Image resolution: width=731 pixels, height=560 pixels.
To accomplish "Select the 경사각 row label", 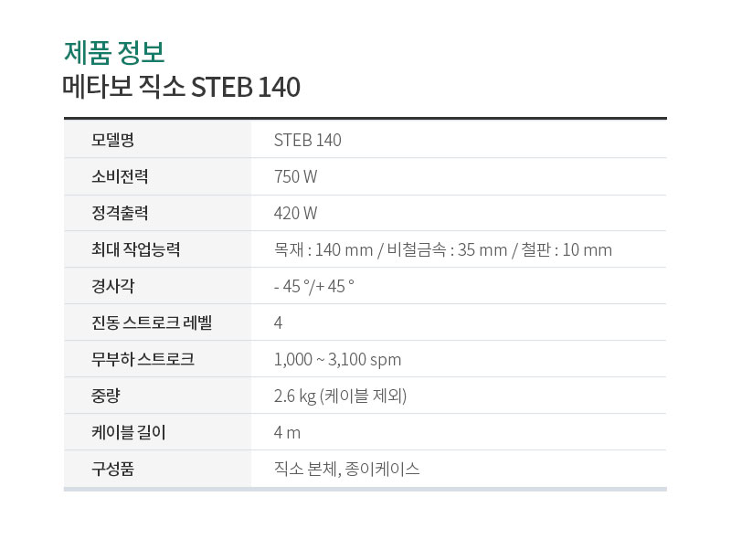I will pyautogui.click(x=112, y=286).
